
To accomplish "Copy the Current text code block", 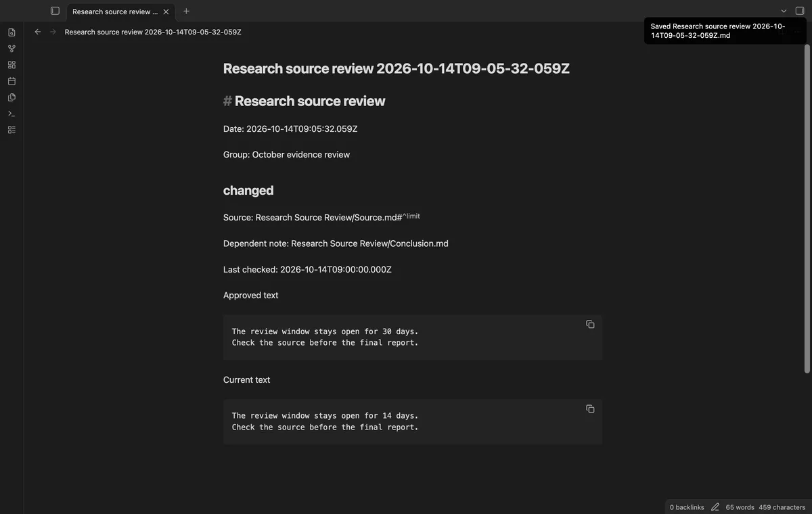I will (x=590, y=409).
